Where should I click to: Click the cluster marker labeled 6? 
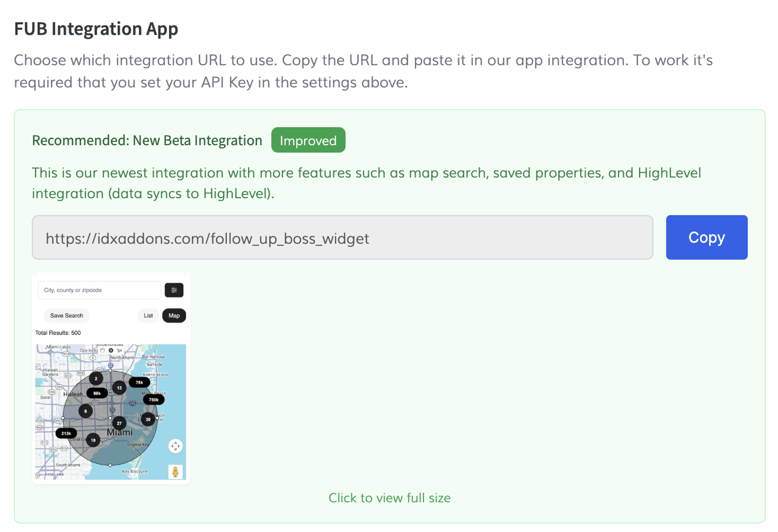(x=85, y=411)
